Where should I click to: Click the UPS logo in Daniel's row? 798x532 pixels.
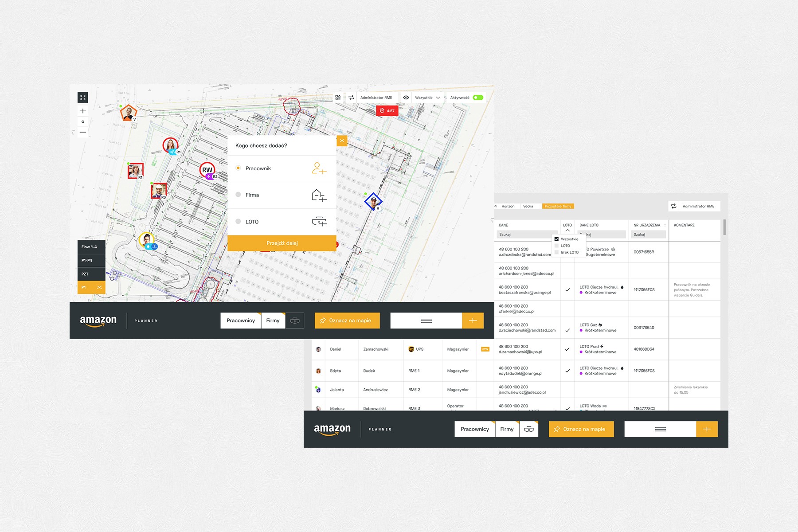[411, 349]
